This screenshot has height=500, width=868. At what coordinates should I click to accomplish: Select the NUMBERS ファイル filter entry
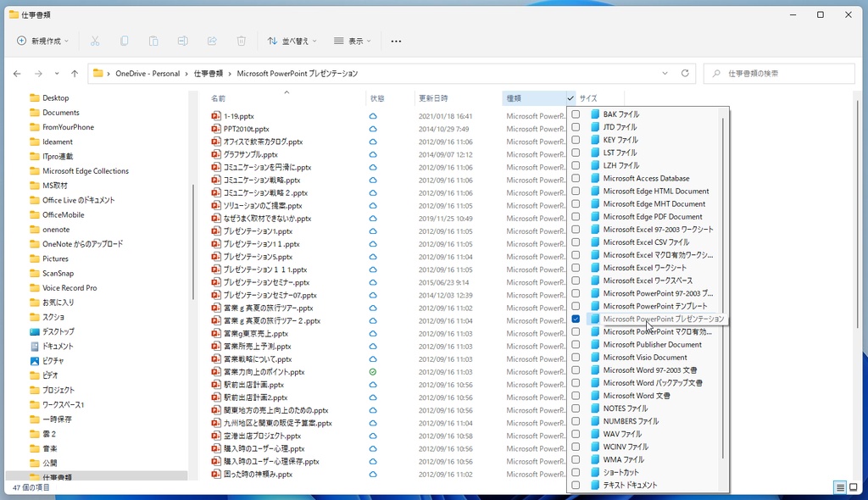(x=631, y=421)
